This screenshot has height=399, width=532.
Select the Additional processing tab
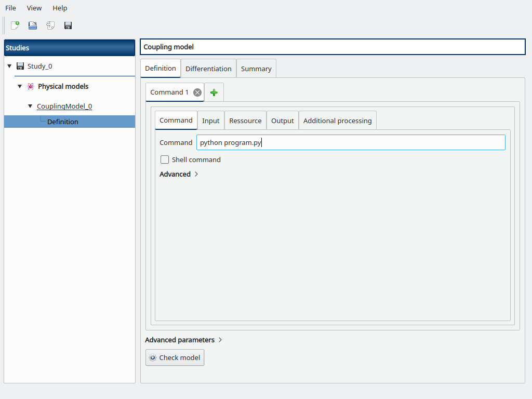pos(337,121)
